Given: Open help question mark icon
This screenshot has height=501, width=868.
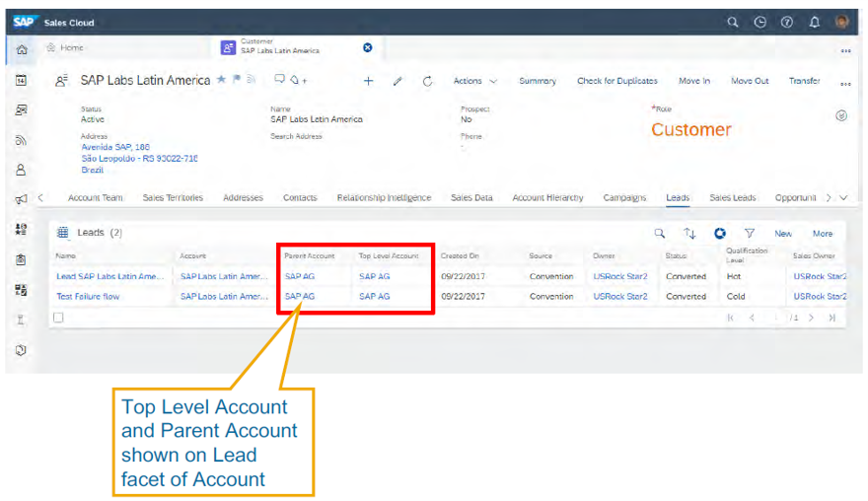Looking at the screenshot, I should [x=787, y=22].
